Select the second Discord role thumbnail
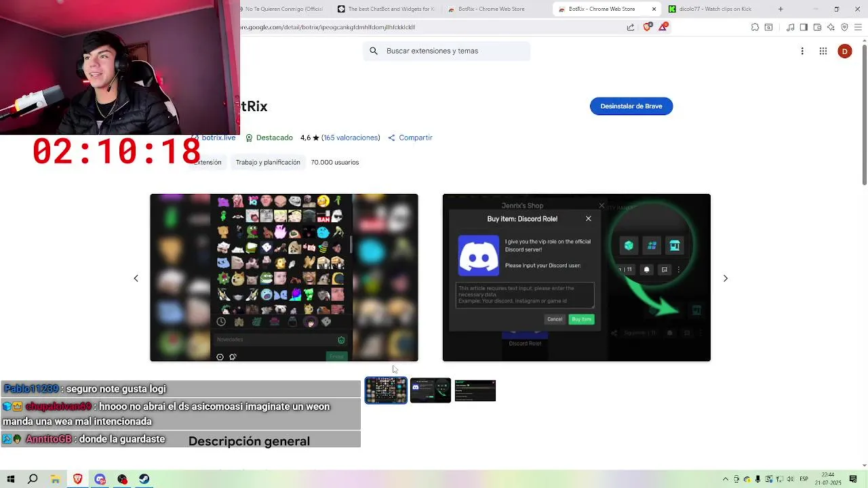The image size is (868, 488). pyautogui.click(x=431, y=390)
